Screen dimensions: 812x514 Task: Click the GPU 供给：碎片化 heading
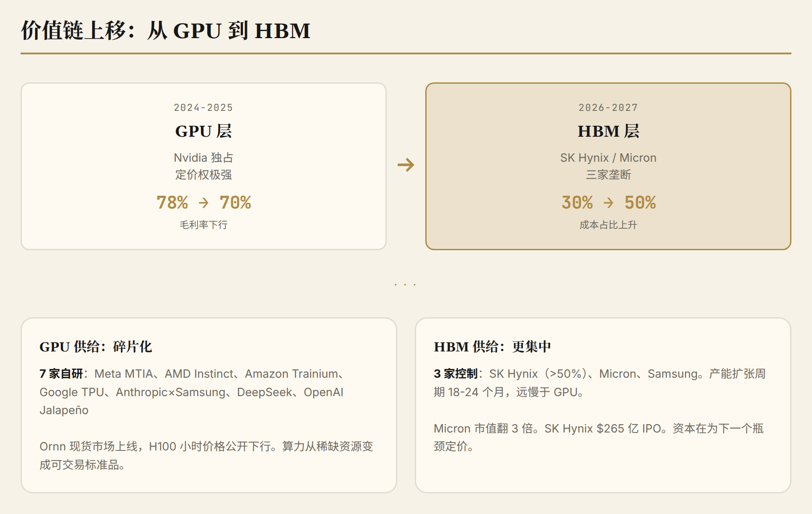pyautogui.click(x=95, y=347)
